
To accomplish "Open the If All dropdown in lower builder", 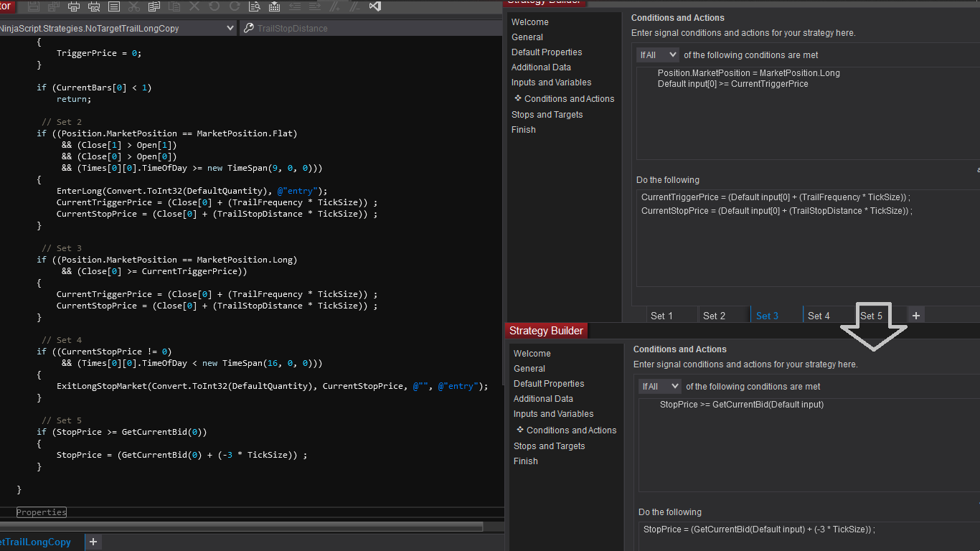I will point(660,386).
